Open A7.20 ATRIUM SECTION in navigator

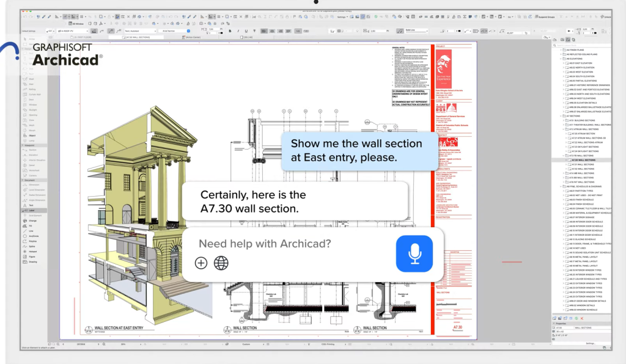(583, 134)
